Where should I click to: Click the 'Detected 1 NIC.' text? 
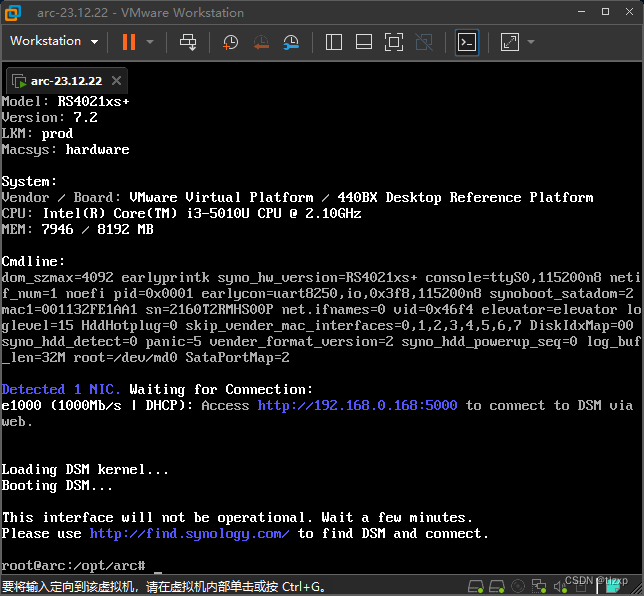click(61, 389)
